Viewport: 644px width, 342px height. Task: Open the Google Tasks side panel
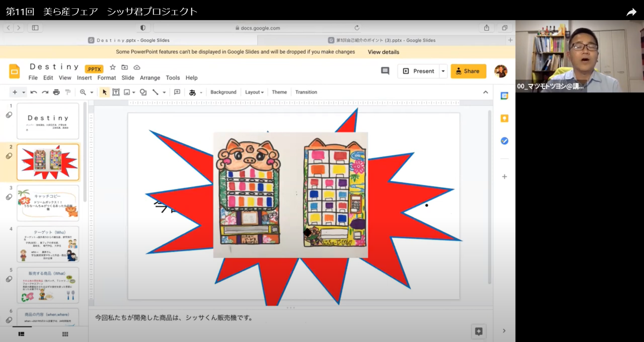click(504, 141)
